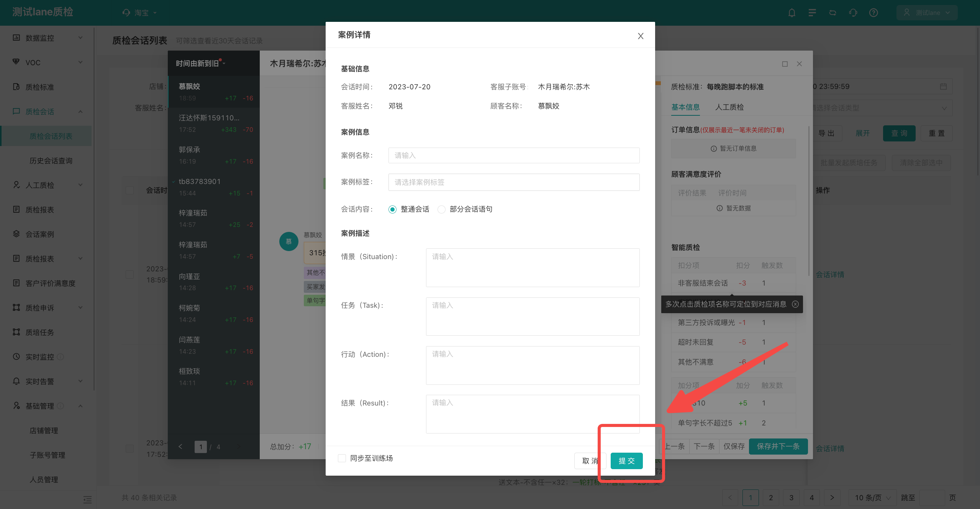Close the 案例详情 dialog
Screen dimensions: 980x509
(x=641, y=36)
